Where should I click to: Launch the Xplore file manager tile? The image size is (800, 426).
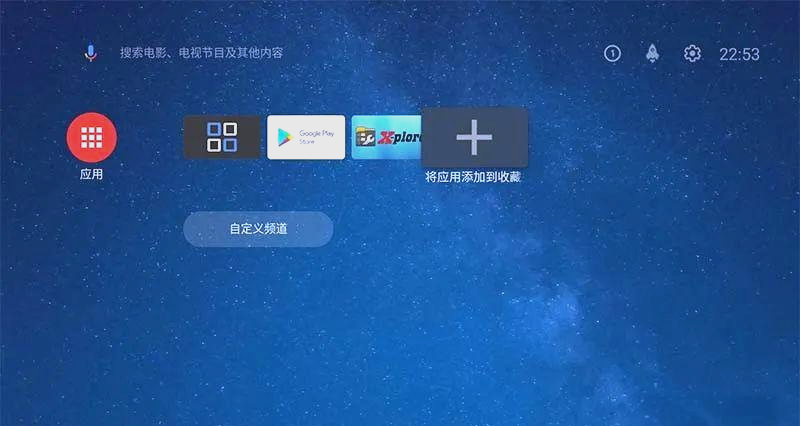(386, 137)
